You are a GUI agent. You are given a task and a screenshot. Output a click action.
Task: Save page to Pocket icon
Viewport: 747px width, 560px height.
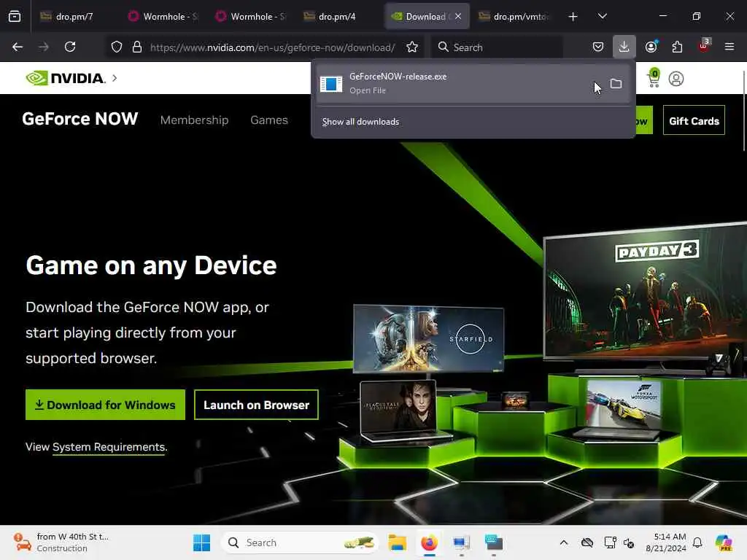pos(598,47)
